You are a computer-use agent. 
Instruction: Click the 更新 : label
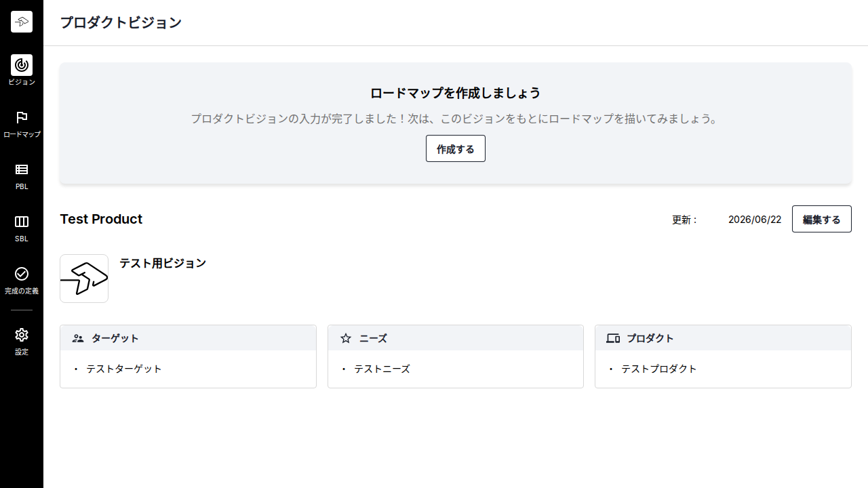tap(684, 220)
